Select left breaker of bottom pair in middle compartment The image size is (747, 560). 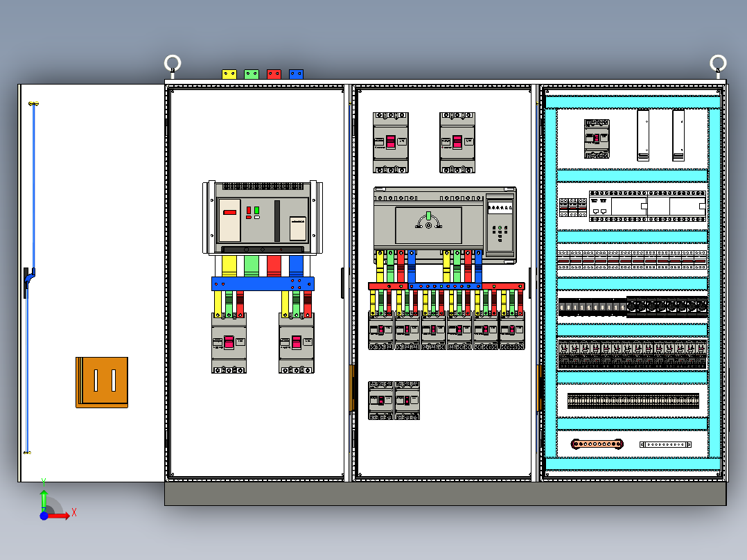click(x=380, y=401)
